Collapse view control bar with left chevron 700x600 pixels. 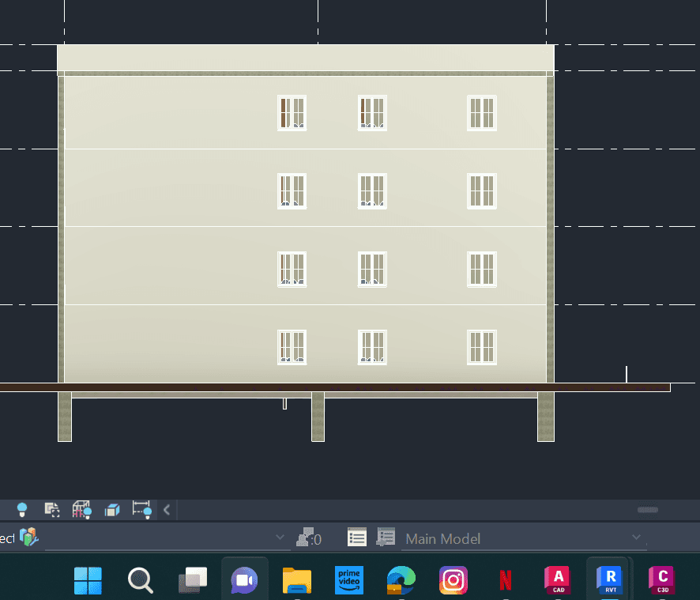click(x=167, y=510)
